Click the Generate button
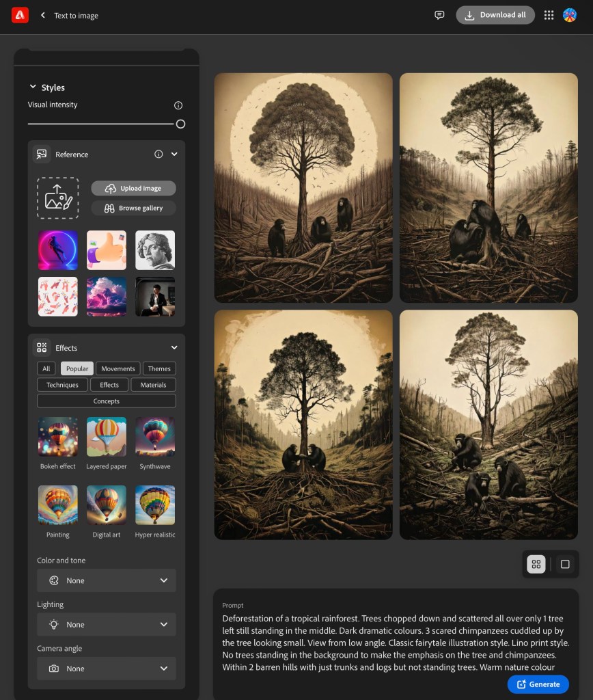Image resolution: width=593 pixels, height=700 pixels. (538, 684)
